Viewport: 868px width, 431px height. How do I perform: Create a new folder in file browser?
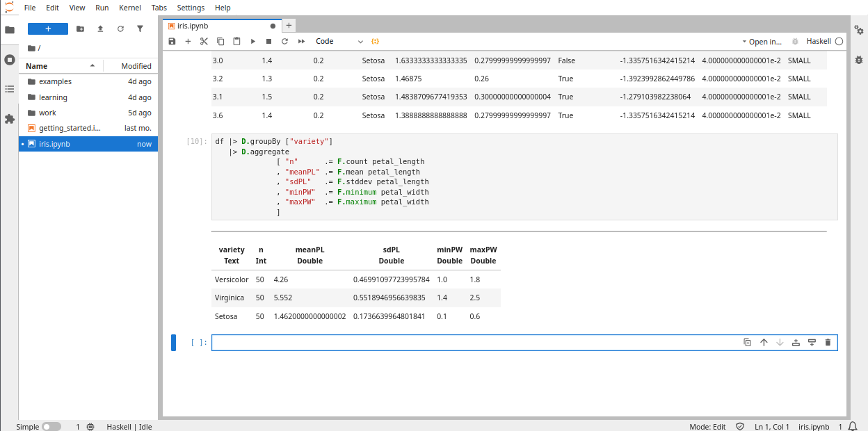pos(81,29)
